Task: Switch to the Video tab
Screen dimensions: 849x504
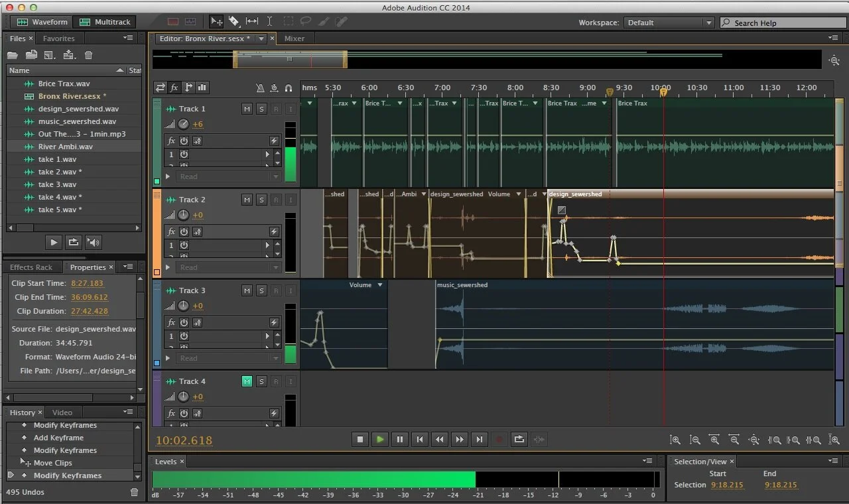Action: [62, 412]
